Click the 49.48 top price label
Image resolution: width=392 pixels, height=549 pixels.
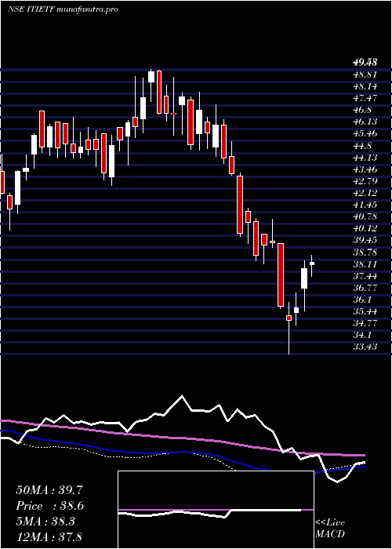[365, 63]
